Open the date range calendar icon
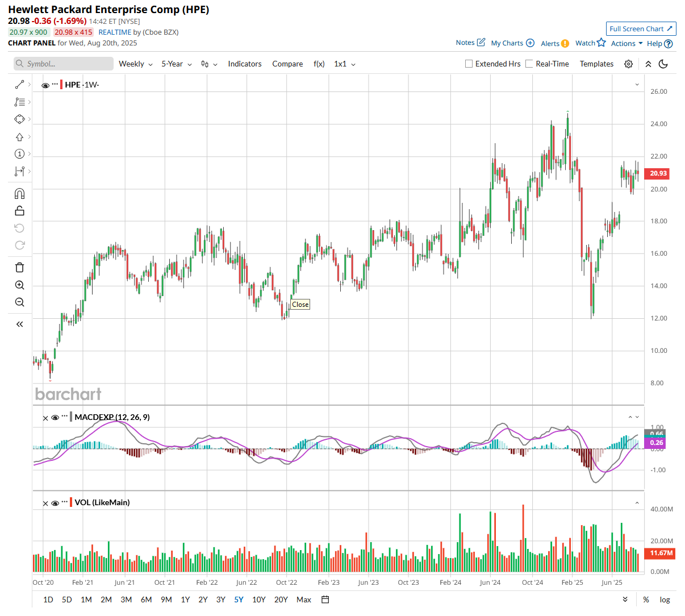685x616 pixels. [325, 600]
